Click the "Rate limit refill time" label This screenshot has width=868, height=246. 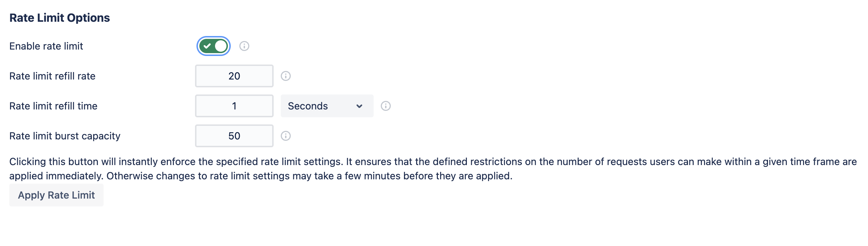pyautogui.click(x=53, y=106)
